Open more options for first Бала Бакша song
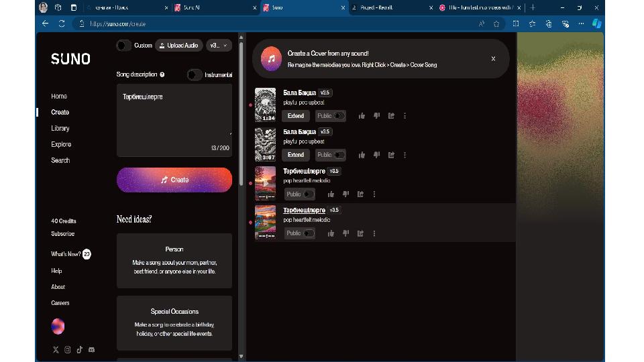 (405, 116)
